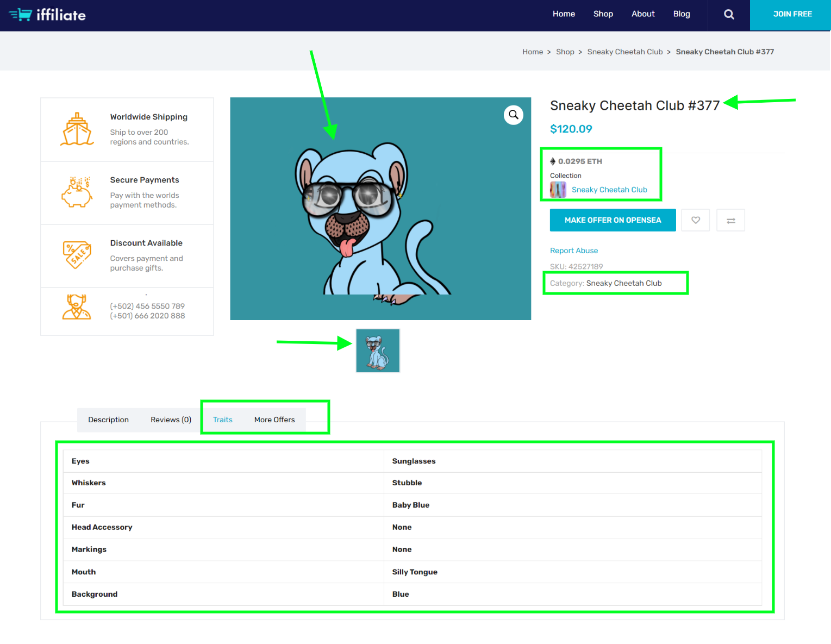Click the Baby Blue trait value
The width and height of the screenshot is (831, 644).
411,505
